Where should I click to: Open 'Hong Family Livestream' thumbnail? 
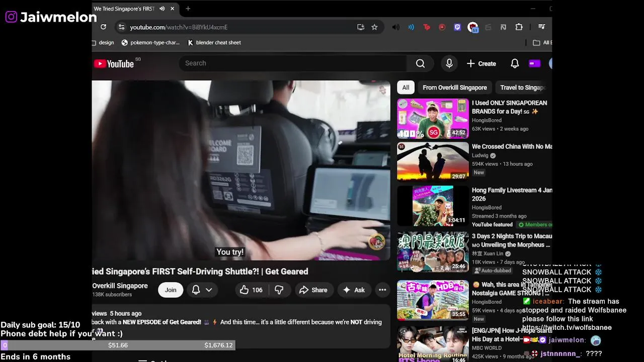(433, 206)
